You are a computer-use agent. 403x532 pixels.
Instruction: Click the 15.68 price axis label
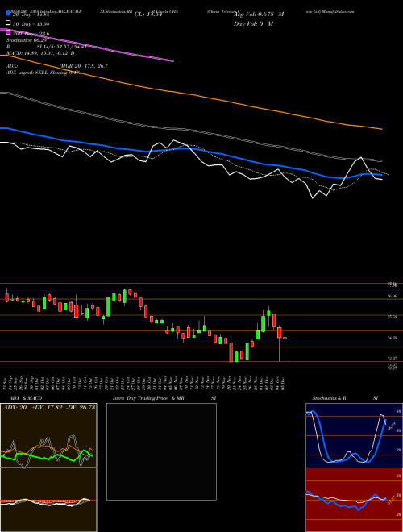pyautogui.click(x=393, y=317)
